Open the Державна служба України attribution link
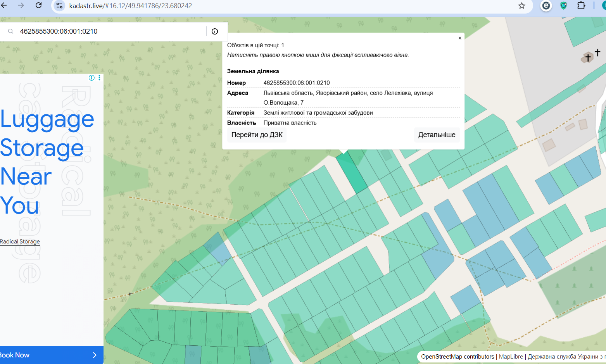The image size is (606, 364). click(x=566, y=357)
